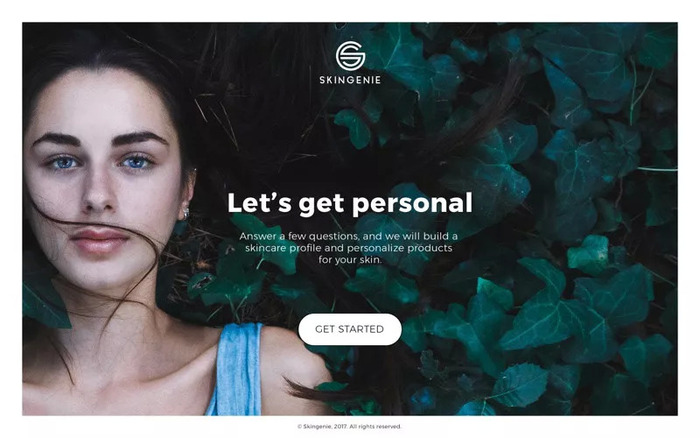Click the woman's blue eye farthest from the ear
The width and height of the screenshot is (700, 438).
click(x=64, y=163)
